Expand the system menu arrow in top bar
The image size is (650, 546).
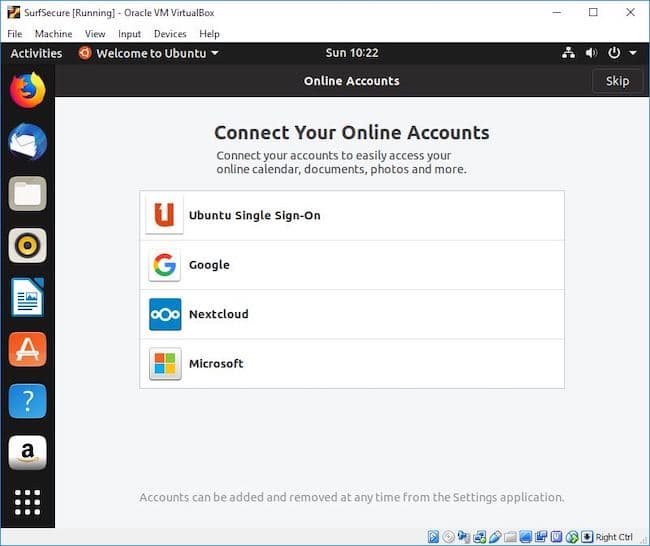pos(633,53)
